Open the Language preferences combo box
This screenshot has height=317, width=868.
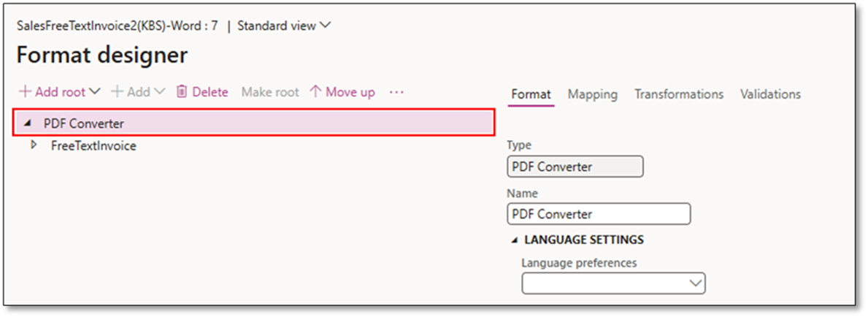[x=613, y=283]
